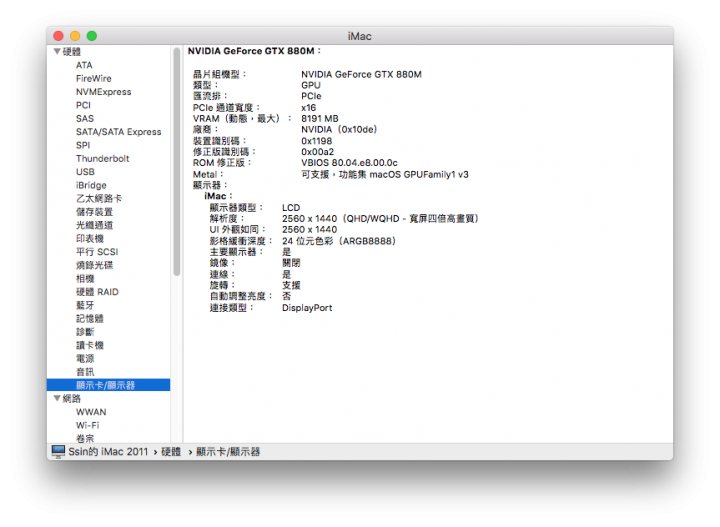Open the 硬體 RAID entry
The image size is (720, 527).
point(97,292)
